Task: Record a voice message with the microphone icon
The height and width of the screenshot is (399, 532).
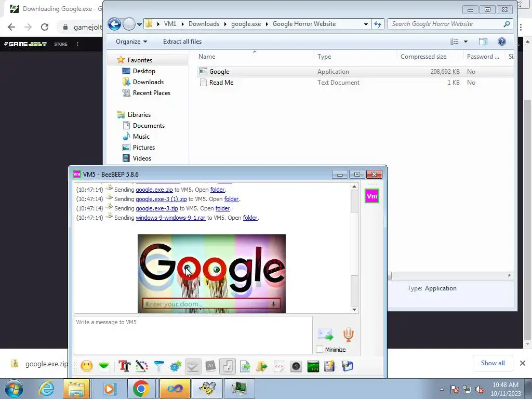Action: point(348,335)
